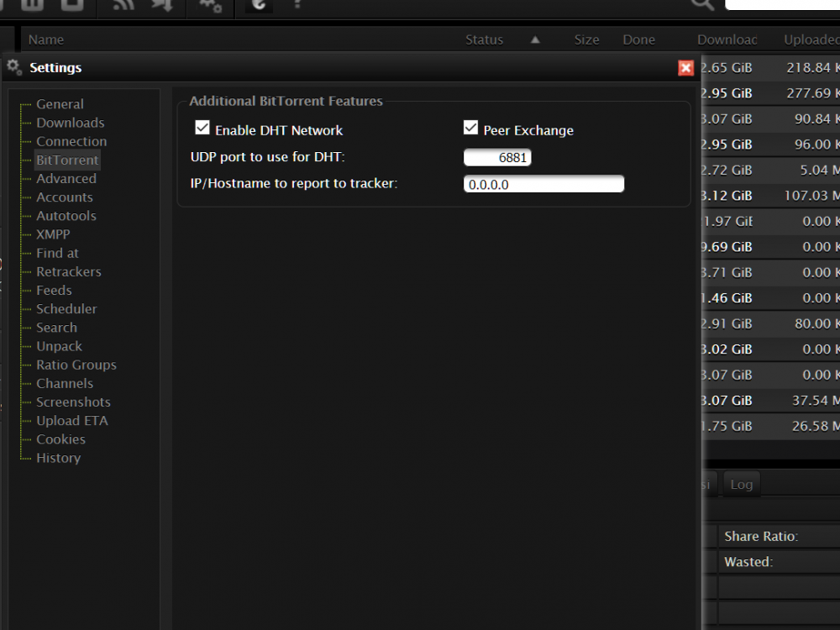
Task: Close the Settings dialog with red X
Action: [685, 68]
